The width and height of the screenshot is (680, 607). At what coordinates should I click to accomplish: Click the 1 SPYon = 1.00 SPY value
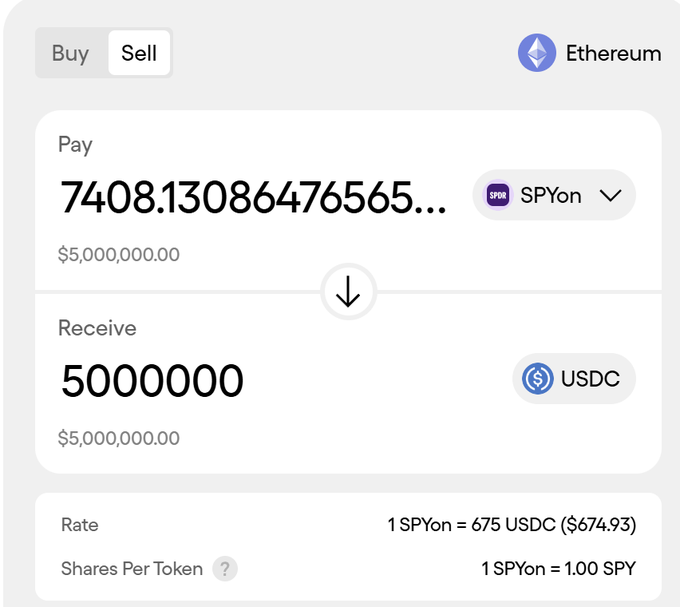point(558,569)
